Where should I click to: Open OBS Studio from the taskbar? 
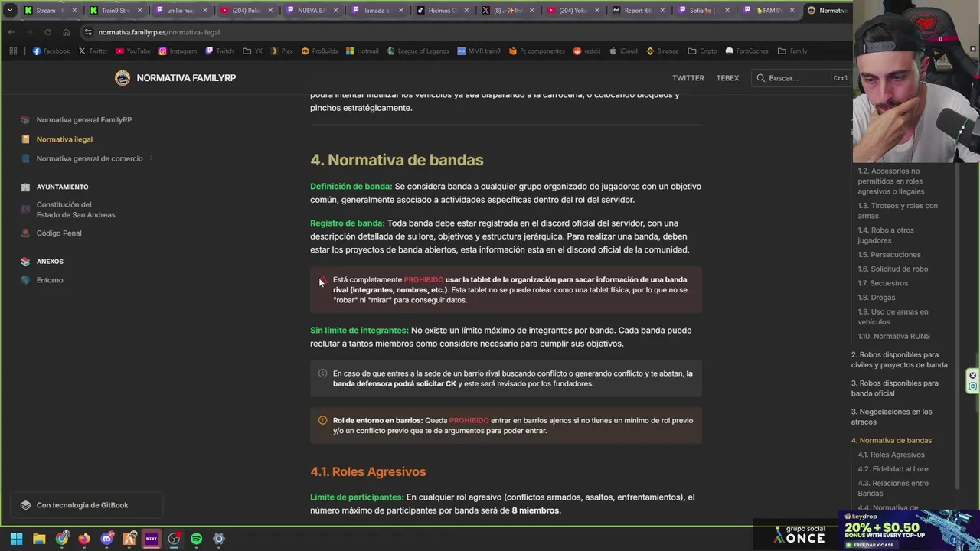coord(174,539)
